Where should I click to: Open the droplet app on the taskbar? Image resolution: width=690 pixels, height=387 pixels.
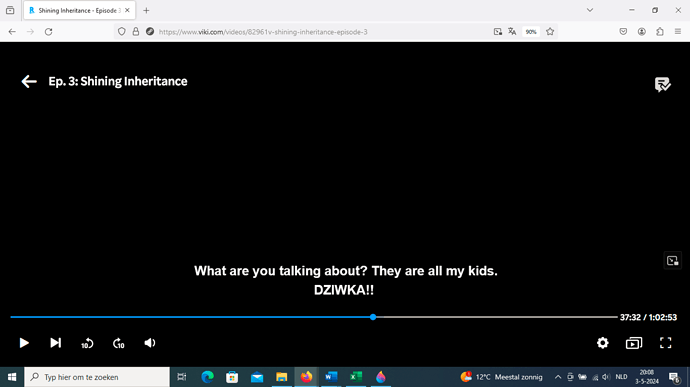[381, 377]
